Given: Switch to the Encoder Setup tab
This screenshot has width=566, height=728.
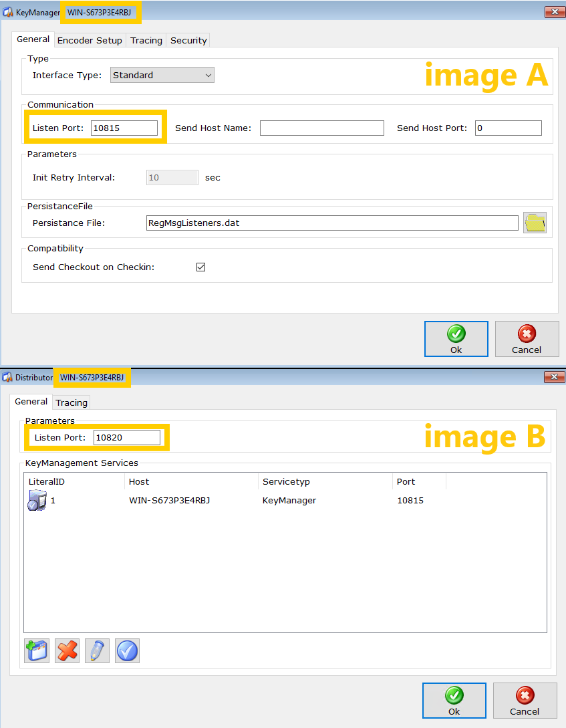Looking at the screenshot, I should [90, 40].
